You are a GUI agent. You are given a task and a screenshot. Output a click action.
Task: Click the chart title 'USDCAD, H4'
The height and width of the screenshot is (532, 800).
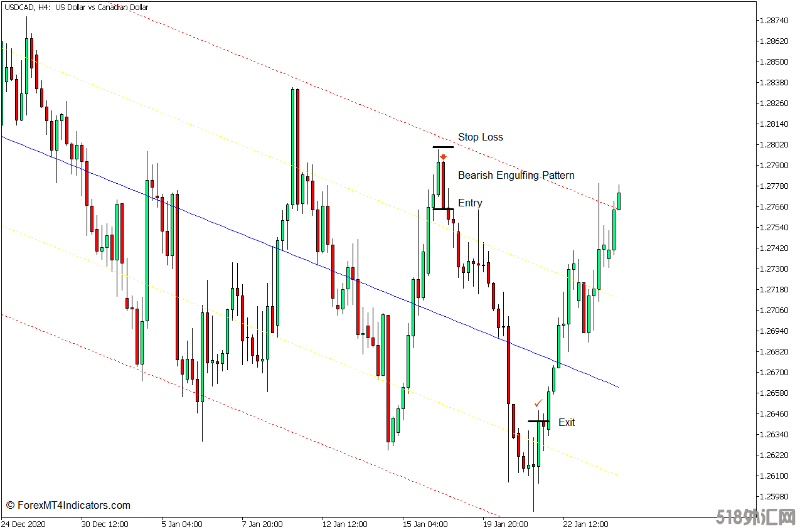(26, 8)
